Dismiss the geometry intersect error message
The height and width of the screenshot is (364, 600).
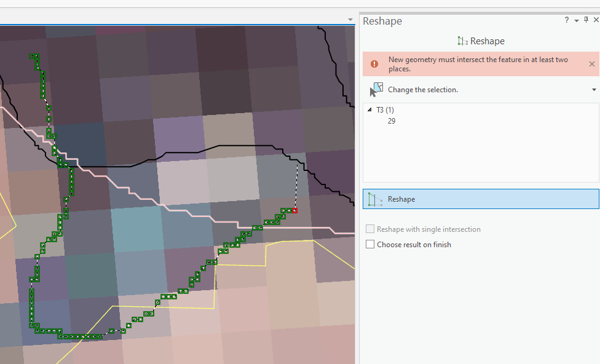point(591,64)
